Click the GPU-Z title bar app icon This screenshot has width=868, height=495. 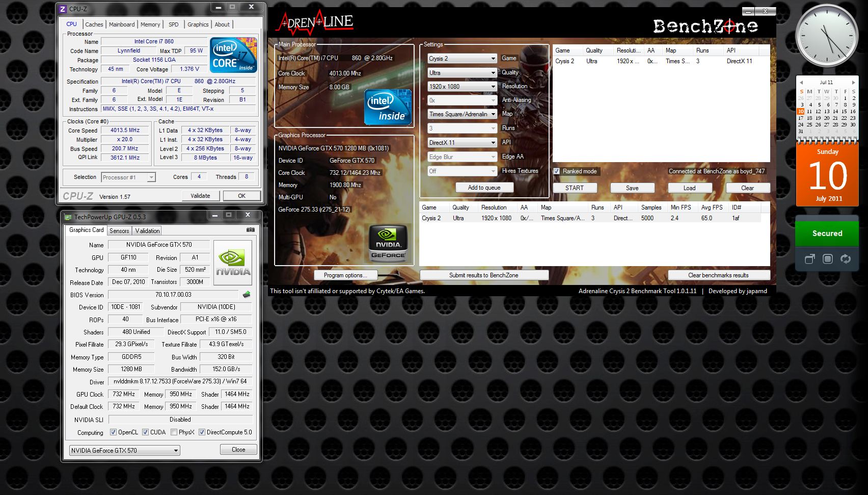click(68, 217)
